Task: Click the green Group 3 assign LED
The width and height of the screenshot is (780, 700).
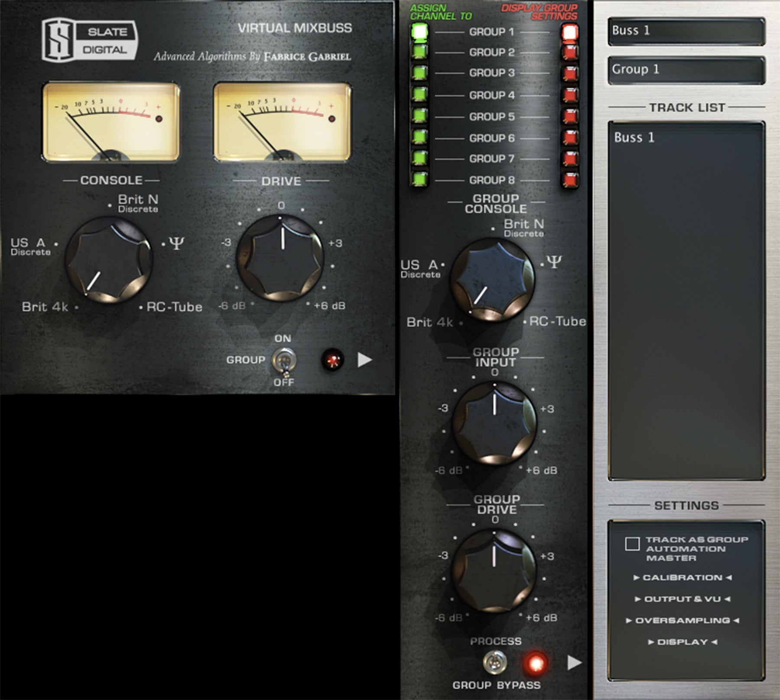Action: [x=419, y=72]
